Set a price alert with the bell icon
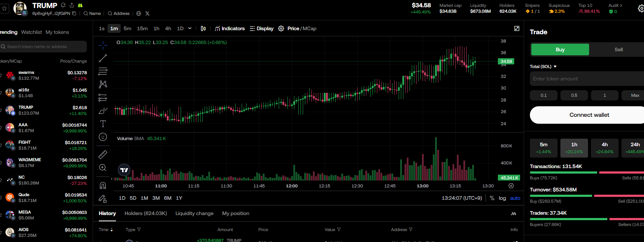The image size is (644, 242). [x=63, y=5]
